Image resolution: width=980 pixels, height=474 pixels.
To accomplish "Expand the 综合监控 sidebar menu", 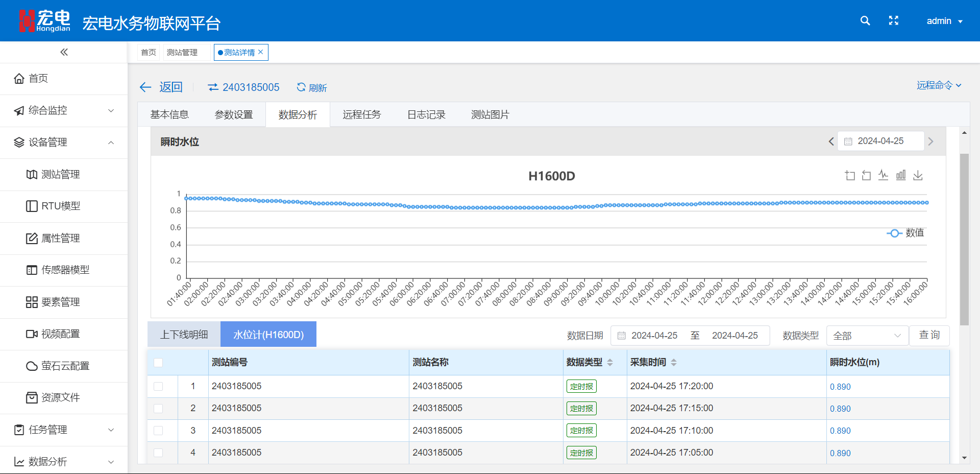I will pyautogui.click(x=64, y=110).
